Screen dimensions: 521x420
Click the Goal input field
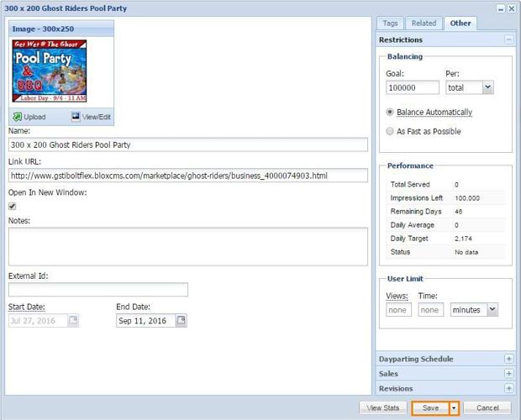pyautogui.click(x=413, y=87)
